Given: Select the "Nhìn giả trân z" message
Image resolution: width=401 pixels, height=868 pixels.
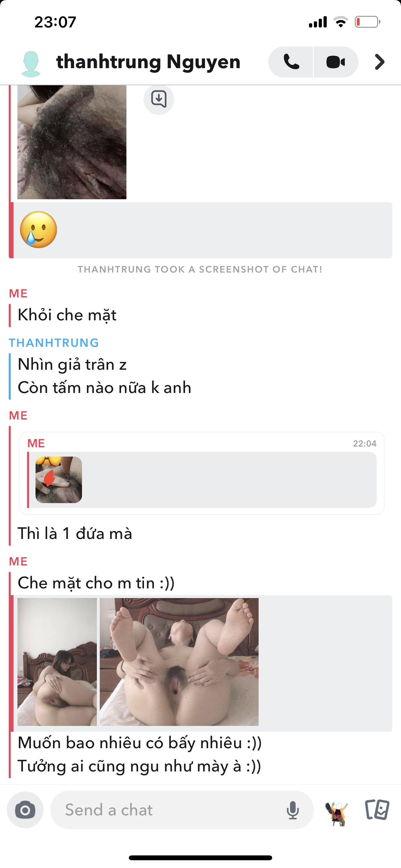Looking at the screenshot, I should click(x=72, y=365).
